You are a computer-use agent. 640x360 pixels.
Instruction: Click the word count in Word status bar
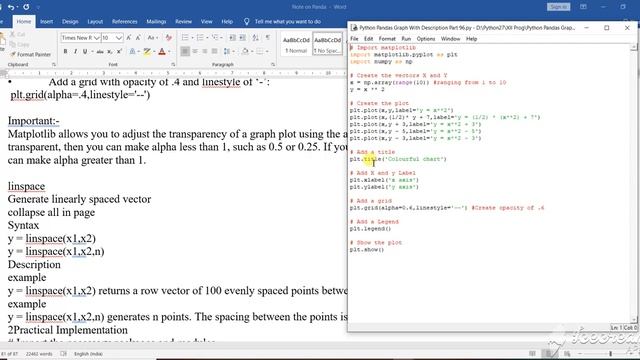39,354
